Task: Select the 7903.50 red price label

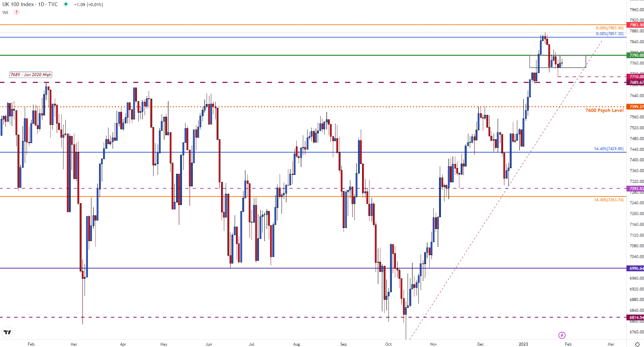Action: click(635, 25)
